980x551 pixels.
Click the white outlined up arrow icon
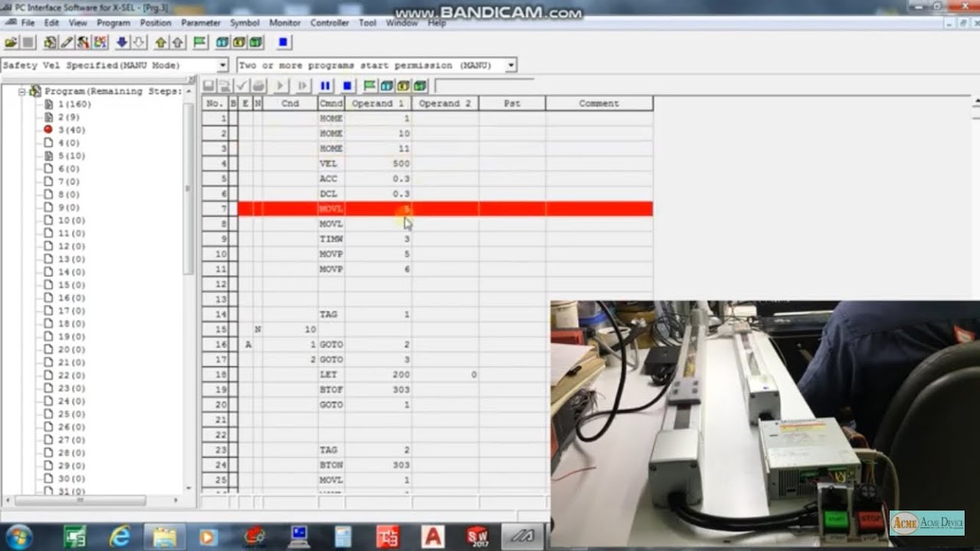tap(178, 43)
